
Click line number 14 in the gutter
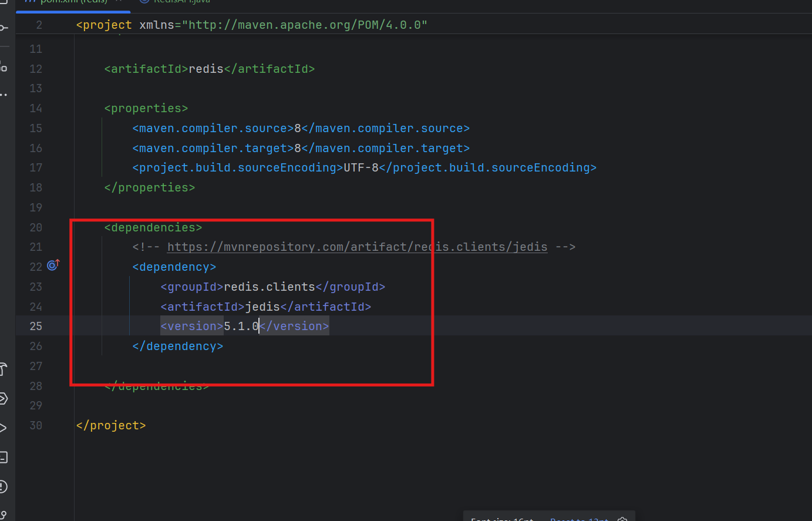click(x=36, y=108)
